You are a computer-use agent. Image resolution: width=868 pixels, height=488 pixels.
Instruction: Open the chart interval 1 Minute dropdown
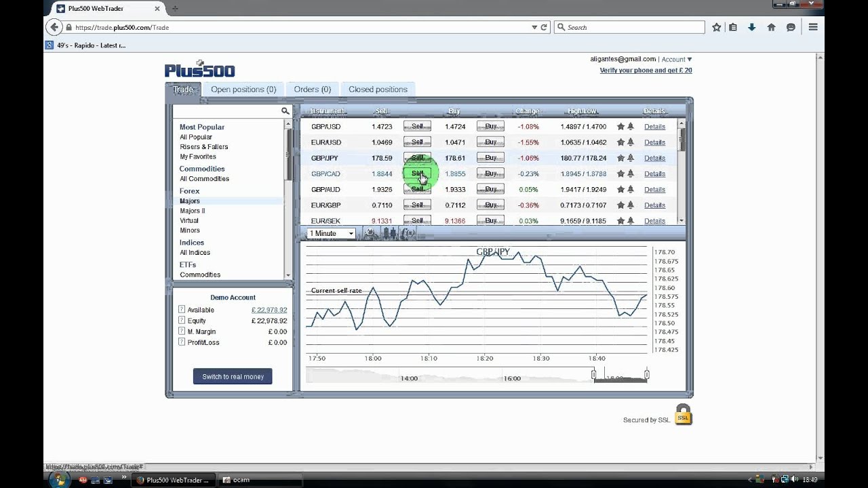click(331, 233)
